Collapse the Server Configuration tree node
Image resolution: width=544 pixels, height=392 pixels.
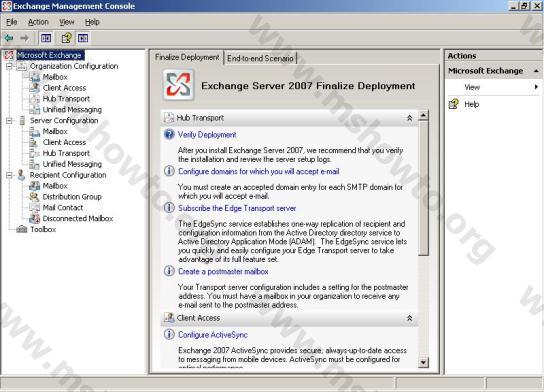coord(9,120)
